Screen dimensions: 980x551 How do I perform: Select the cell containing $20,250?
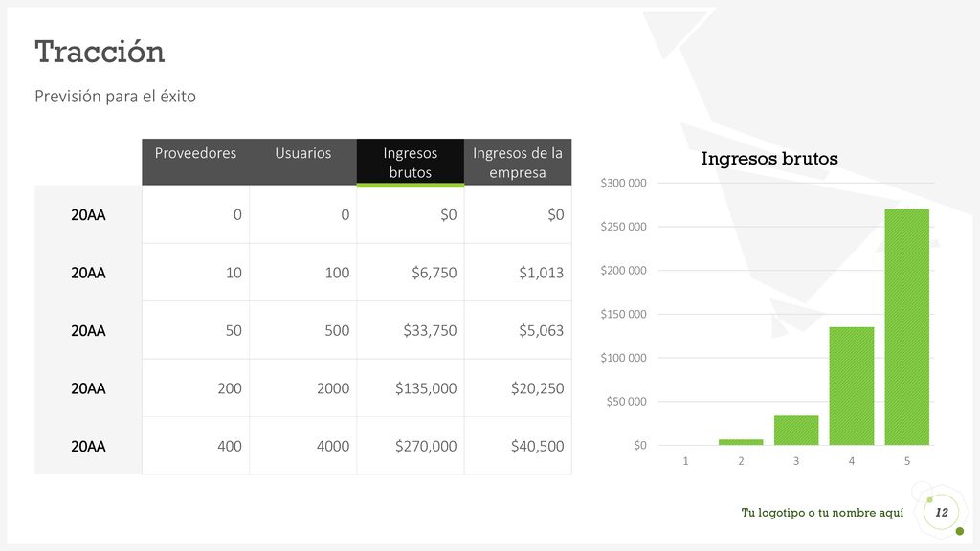pyautogui.click(x=518, y=388)
